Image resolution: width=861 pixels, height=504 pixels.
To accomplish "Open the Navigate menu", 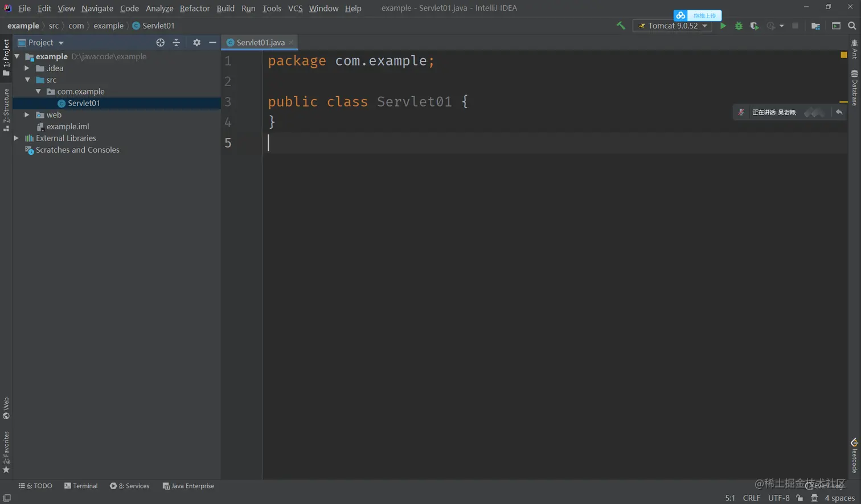I will click(x=97, y=8).
